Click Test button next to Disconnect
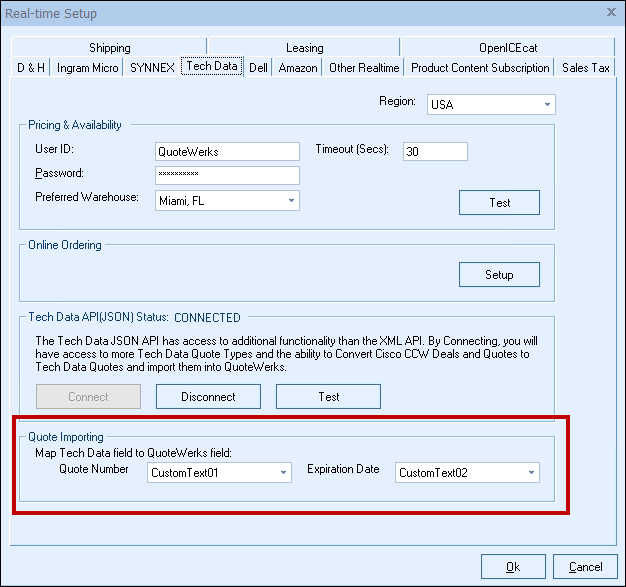 [328, 397]
